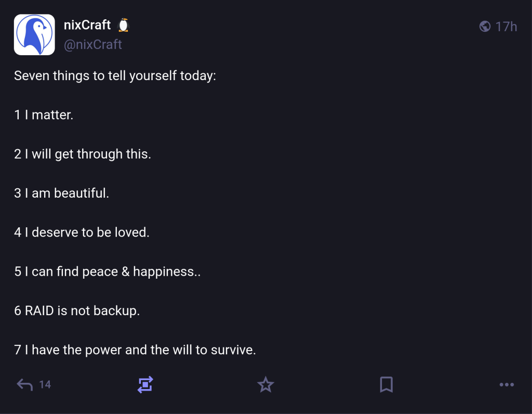Click the "power and the will to survive" line
The height and width of the screenshot is (414, 532).
[135, 350]
